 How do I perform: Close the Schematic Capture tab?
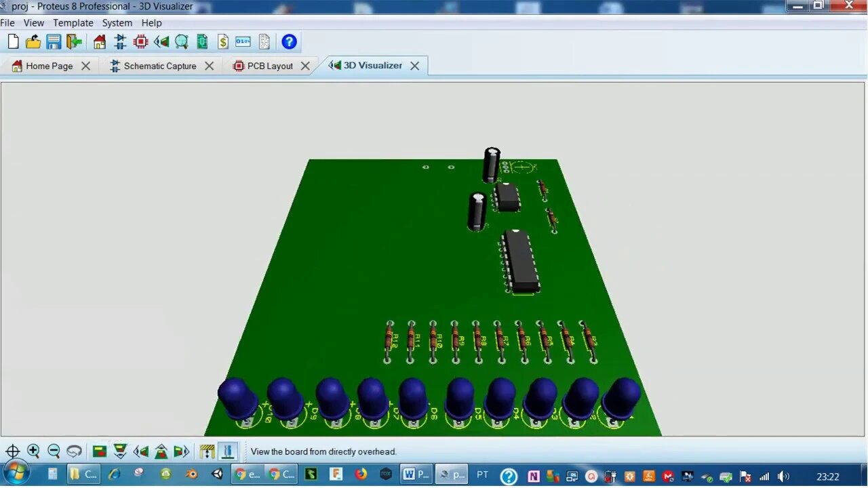click(209, 66)
